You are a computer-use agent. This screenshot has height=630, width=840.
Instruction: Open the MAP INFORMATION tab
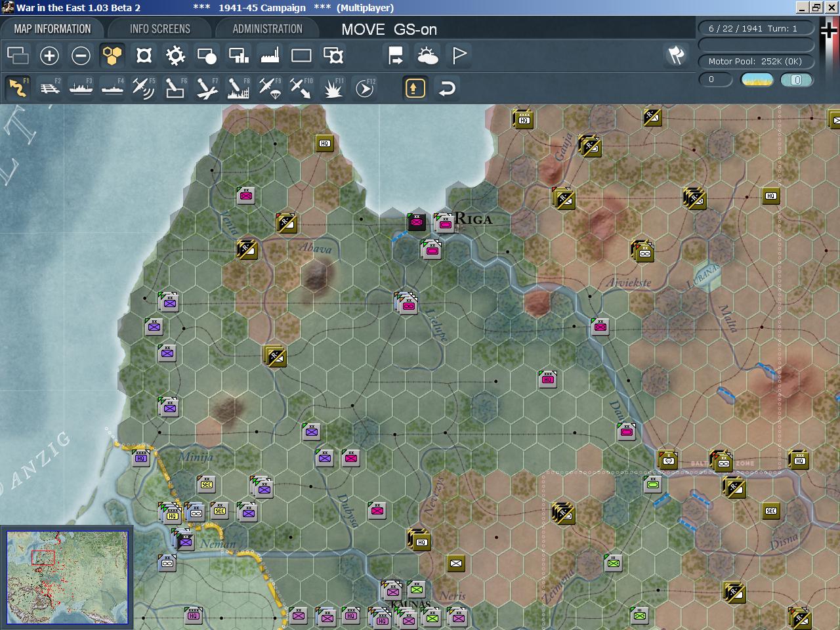[52, 29]
